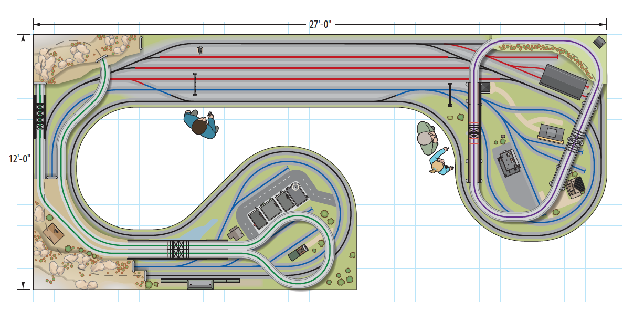Click the 27'-0" width dimension label
644x320 pixels.
[320, 24]
